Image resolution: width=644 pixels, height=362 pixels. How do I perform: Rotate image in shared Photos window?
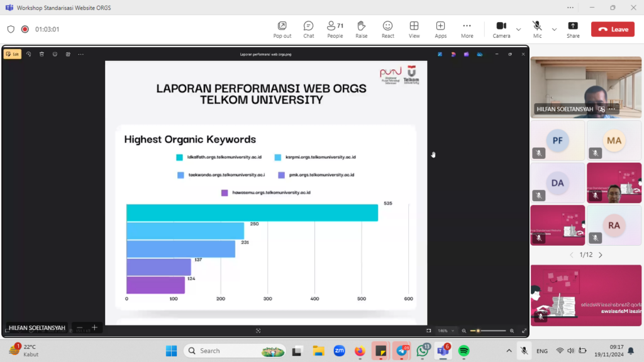(29, 54)
